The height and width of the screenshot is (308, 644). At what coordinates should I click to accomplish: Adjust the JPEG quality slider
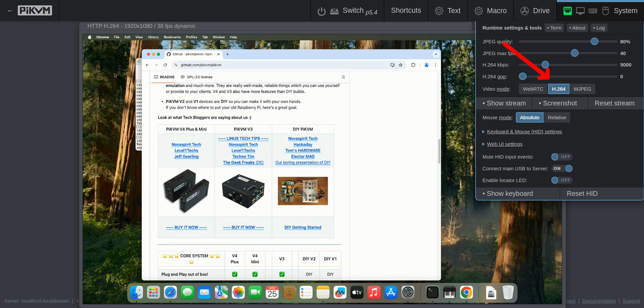coord(594,41)
